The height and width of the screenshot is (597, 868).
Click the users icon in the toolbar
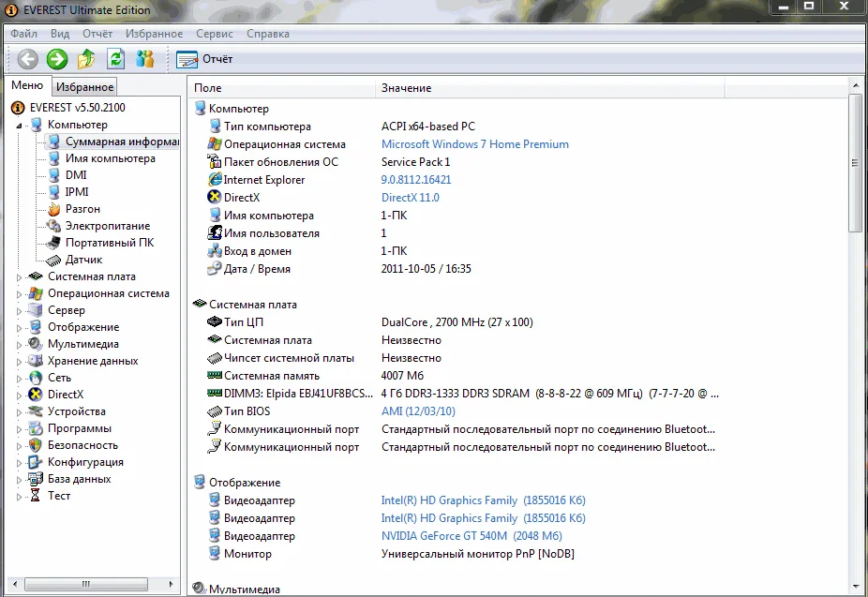pos(144,59)
